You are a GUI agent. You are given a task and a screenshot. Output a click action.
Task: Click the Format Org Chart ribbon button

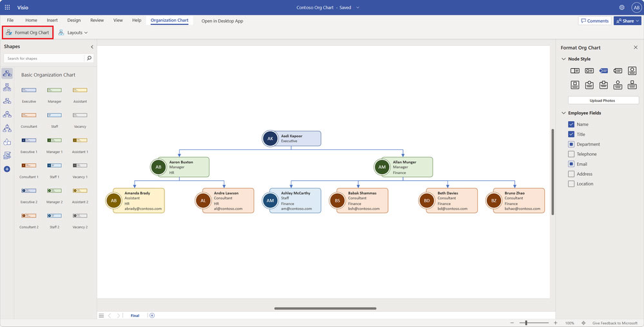point(28,32)
